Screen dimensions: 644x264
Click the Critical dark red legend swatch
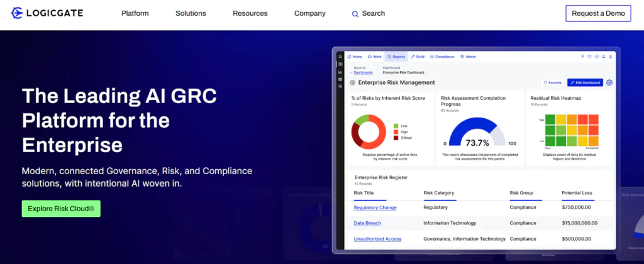pyautogui.click(x=396, y=138)
